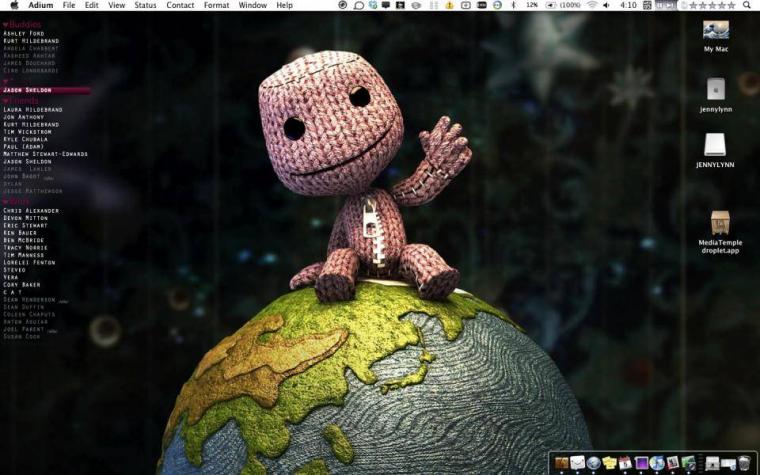Open the purple app icon in Dock

641,463
